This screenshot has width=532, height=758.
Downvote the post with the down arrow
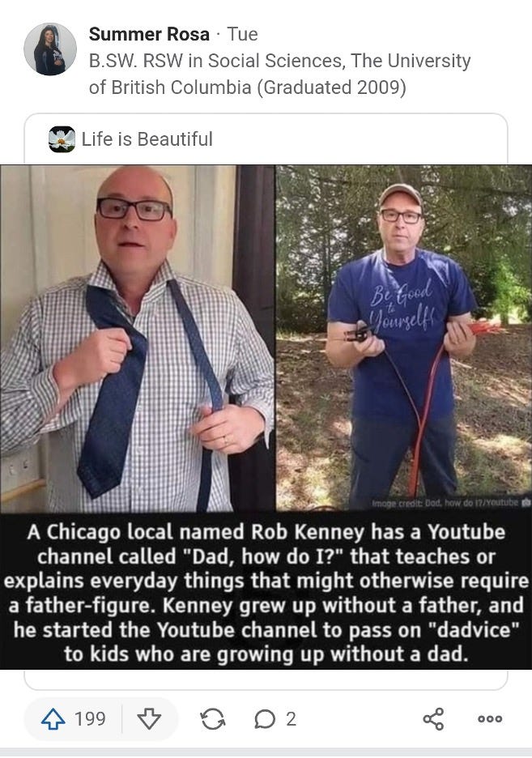coord(149,719)
